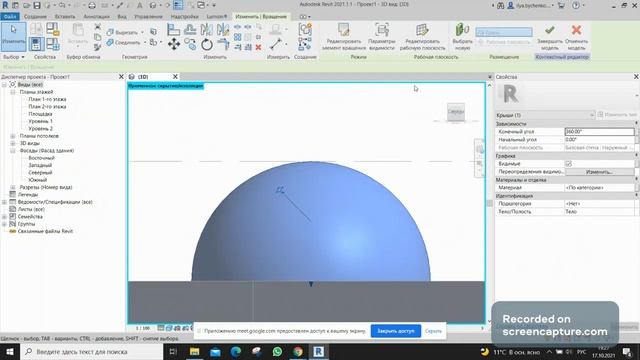Expand the 3D виды node

13,143
